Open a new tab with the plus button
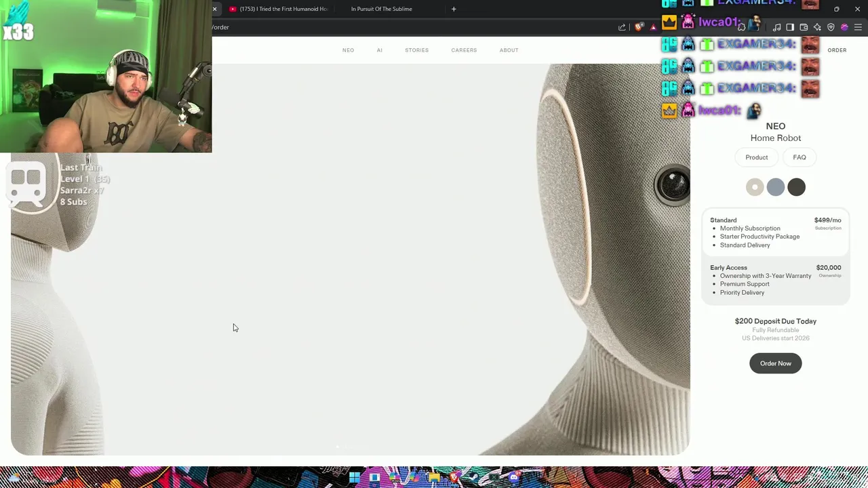 (x=454, y=9)
